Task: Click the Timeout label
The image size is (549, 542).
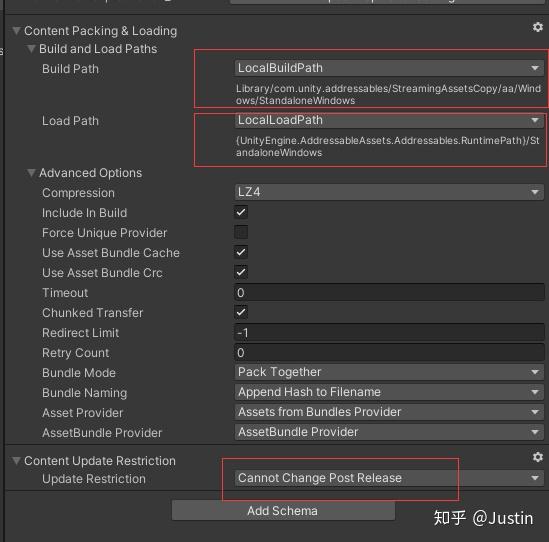Action: pyautogui.click(x=65, y=293)
